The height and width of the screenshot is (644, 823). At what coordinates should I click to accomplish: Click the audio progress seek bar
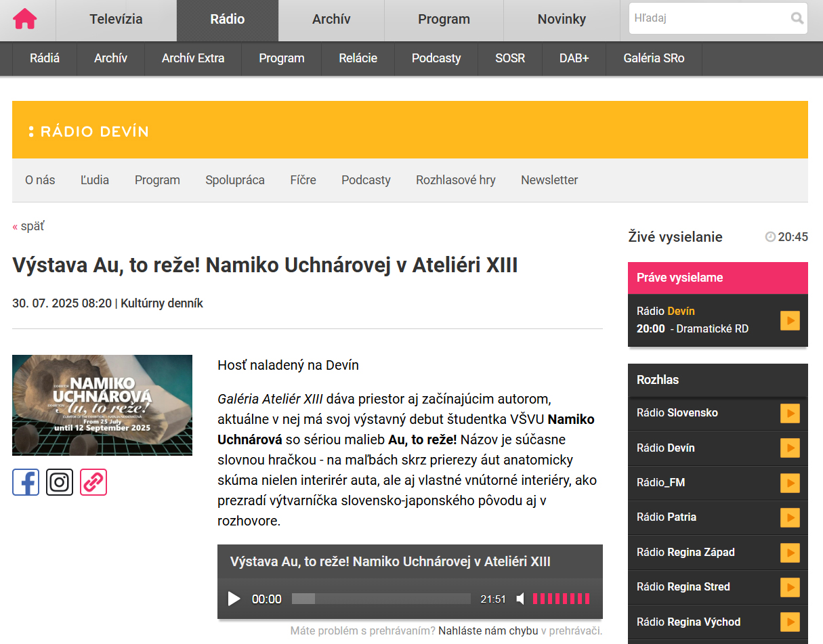(x=381, y=599)
